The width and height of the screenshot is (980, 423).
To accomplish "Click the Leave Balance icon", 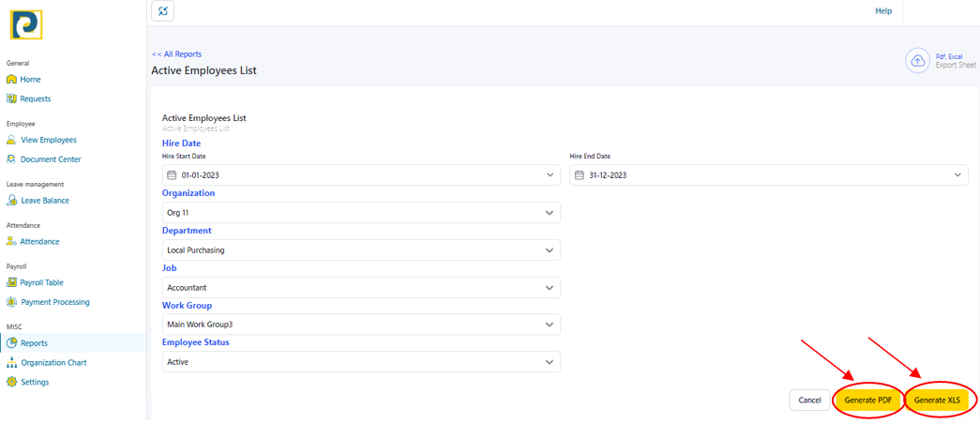I will (11, 201).
